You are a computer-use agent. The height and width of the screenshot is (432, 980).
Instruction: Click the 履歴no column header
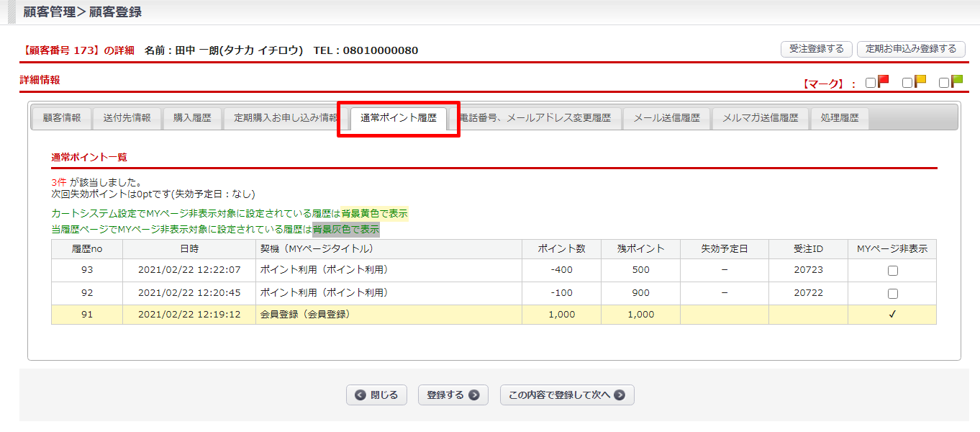click(87, 249)
